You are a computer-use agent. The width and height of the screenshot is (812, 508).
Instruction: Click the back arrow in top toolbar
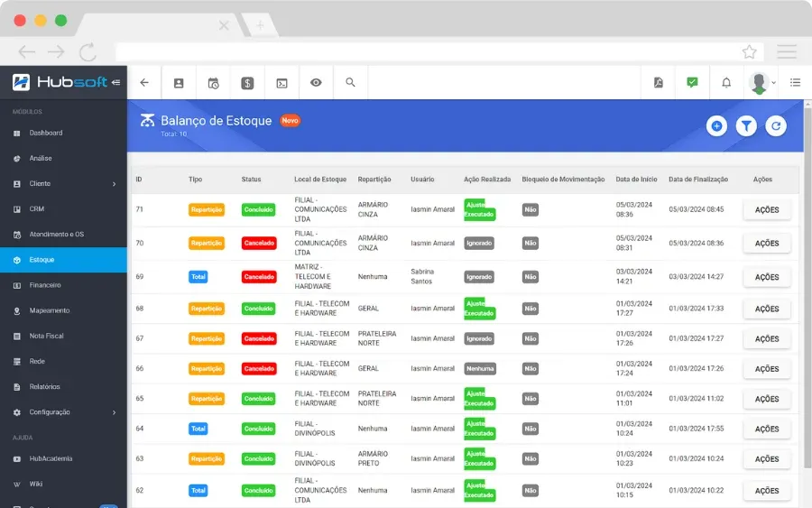[144, 82]
